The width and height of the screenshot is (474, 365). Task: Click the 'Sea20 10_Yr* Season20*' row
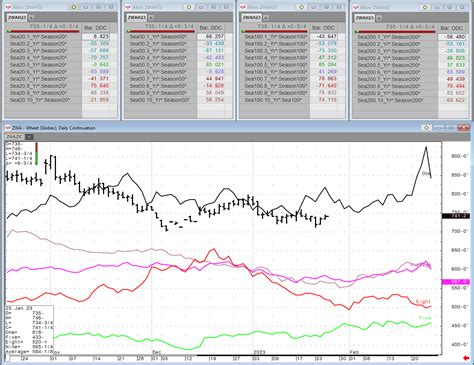tap(43, 100)
